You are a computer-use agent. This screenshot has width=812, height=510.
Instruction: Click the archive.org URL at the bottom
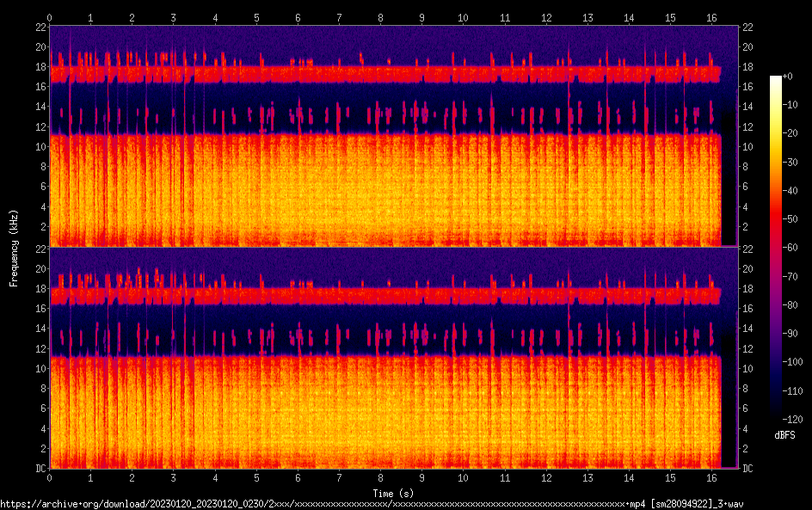[372, 503]
